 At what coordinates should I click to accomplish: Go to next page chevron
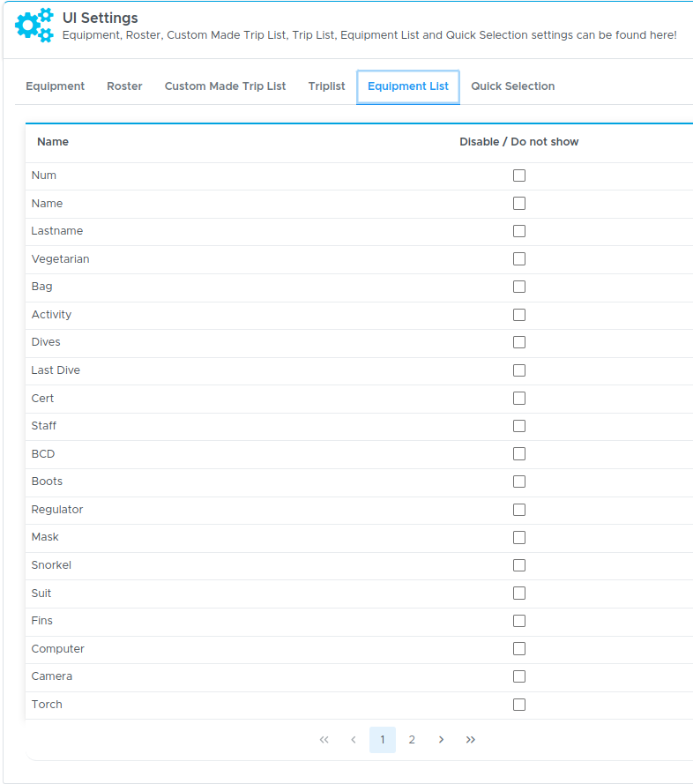[441, 740]
